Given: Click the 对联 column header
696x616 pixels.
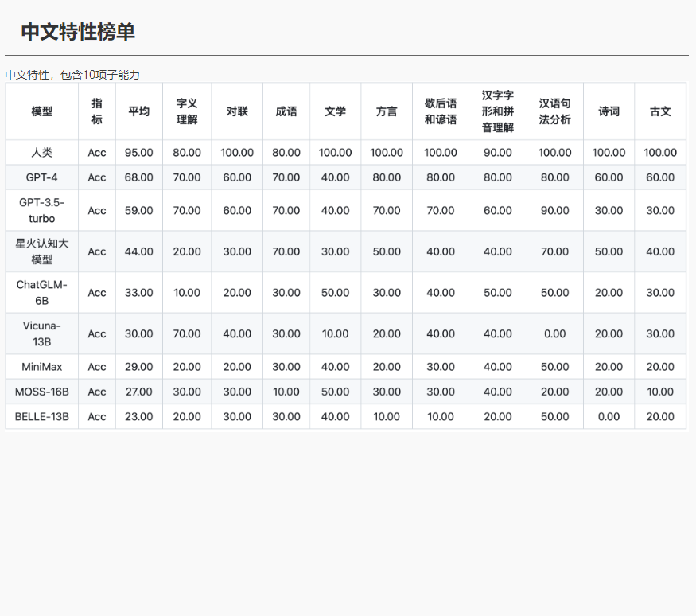Looking at the screenshot, I should pyautogui.click(x=237, y=111).
